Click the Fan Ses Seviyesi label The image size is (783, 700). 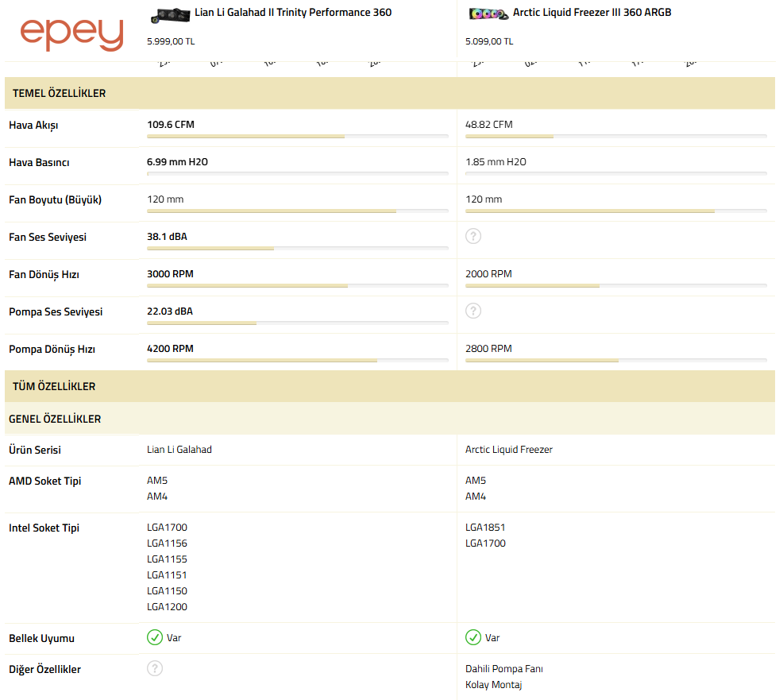[x=48, y=238]
